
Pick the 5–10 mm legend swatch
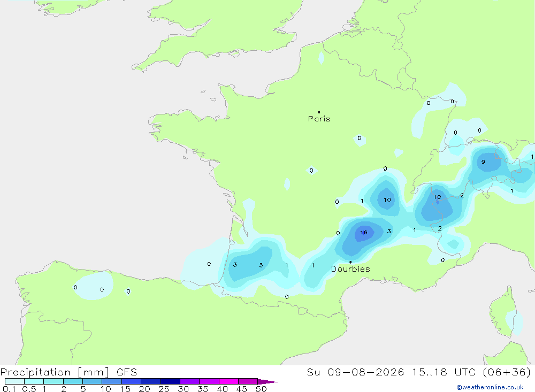93,381
